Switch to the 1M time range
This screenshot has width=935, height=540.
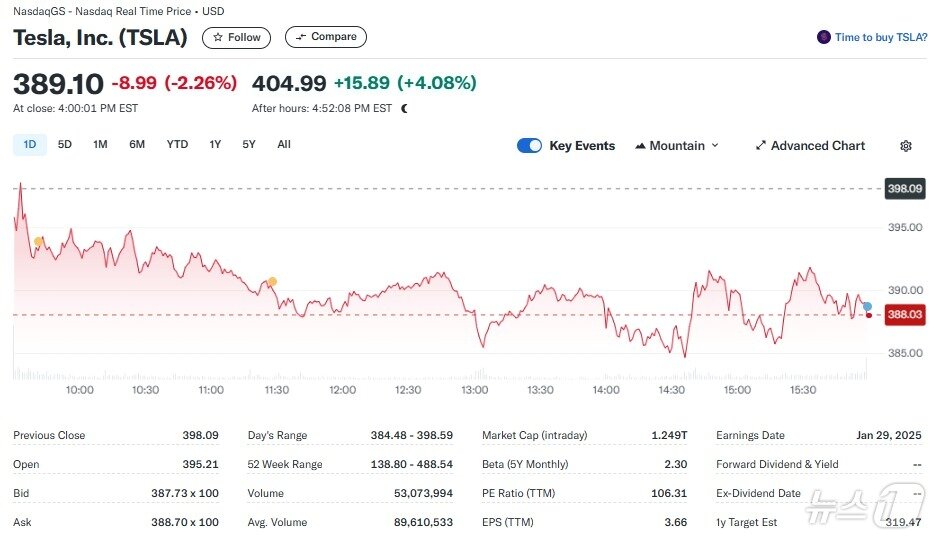pos(100,144)
